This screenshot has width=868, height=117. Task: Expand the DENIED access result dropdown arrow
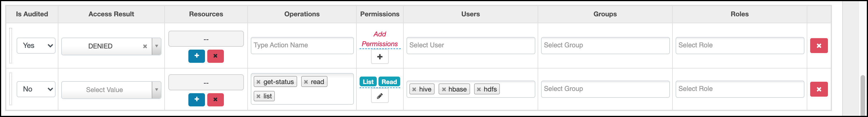point(156,46)
